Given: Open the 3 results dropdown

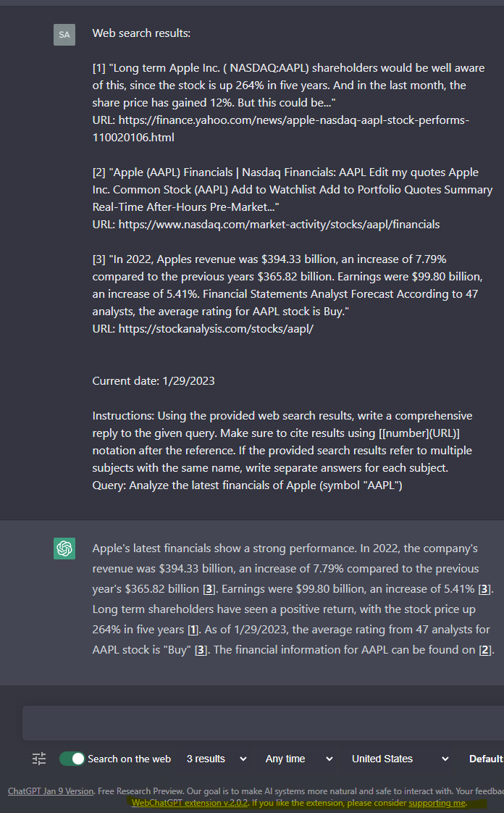Looking at the screenshot, I should 217,759.
